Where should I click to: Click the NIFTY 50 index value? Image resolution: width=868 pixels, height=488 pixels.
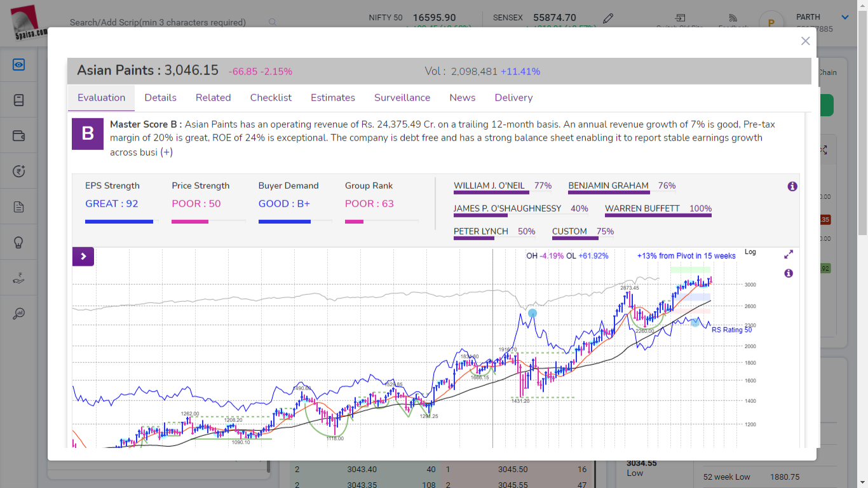point(434,18)
